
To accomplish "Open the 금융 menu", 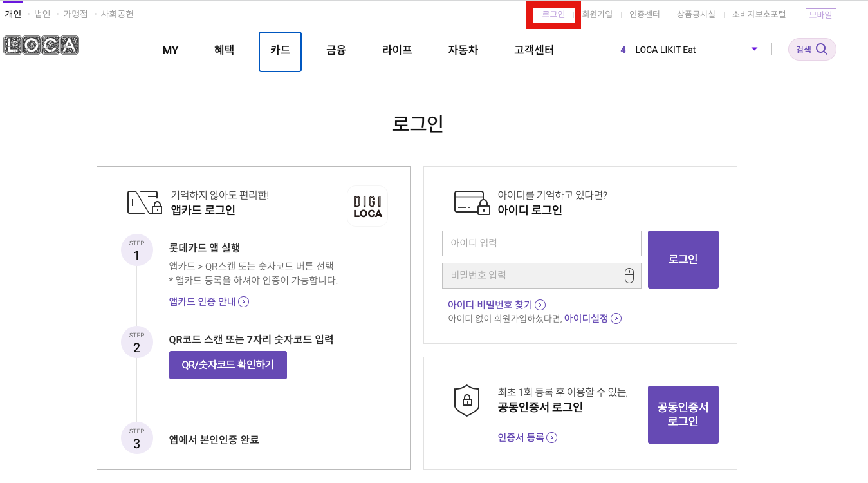I will (336, 50).
